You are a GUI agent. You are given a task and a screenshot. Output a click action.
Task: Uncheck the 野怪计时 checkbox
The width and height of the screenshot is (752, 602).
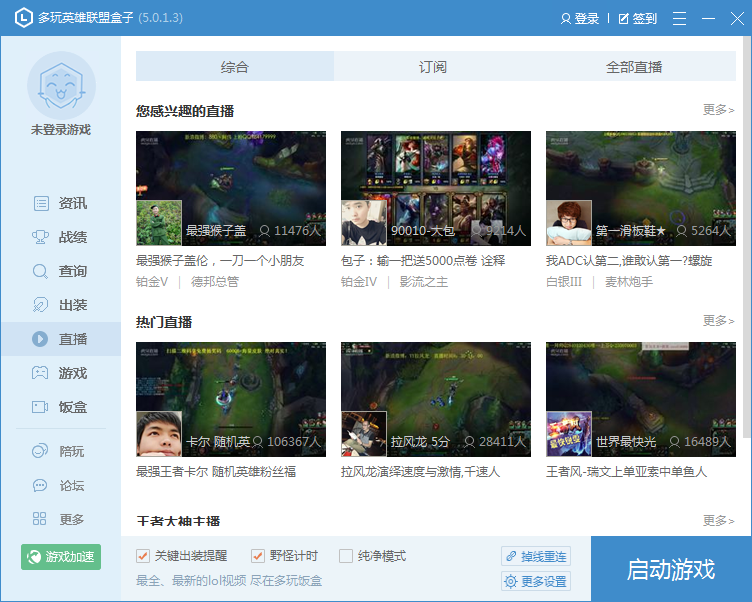tap(258, 556)
